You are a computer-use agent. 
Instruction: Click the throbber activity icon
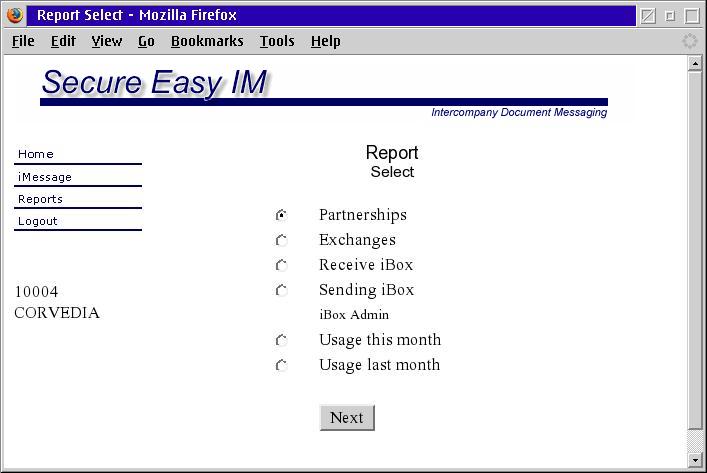coord(689,41)
